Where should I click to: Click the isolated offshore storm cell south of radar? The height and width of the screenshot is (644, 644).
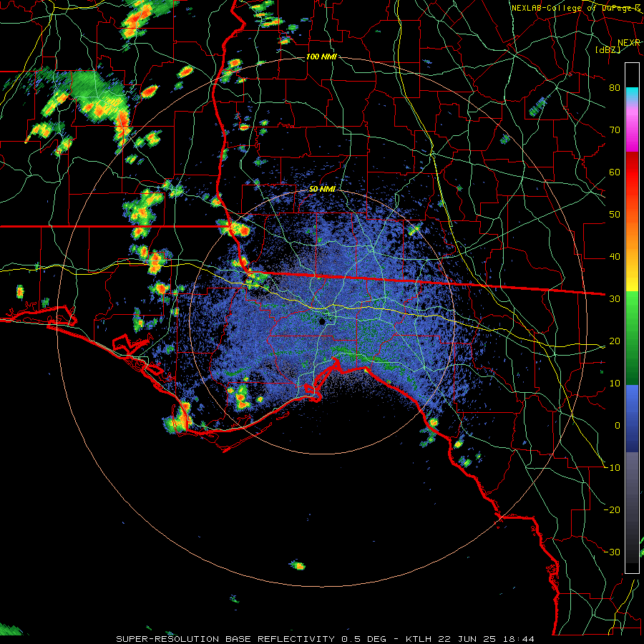(x=298, y=565)
